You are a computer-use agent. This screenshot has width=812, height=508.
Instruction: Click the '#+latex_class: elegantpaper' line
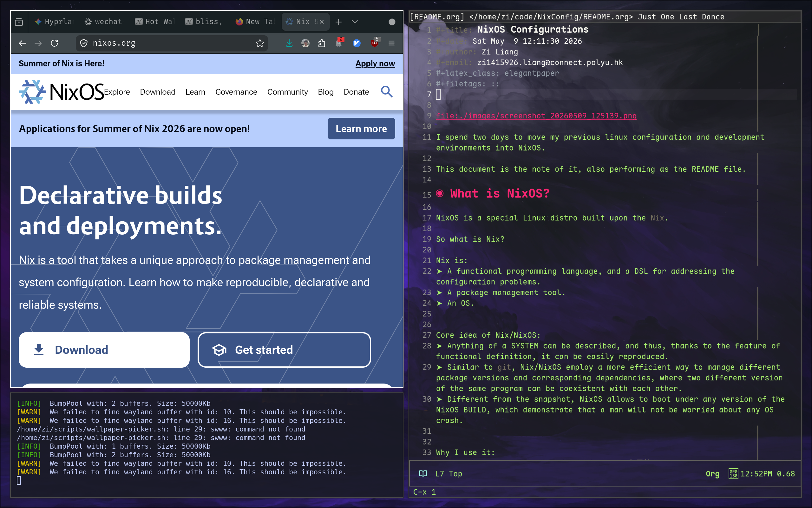(x=498, y=73)
